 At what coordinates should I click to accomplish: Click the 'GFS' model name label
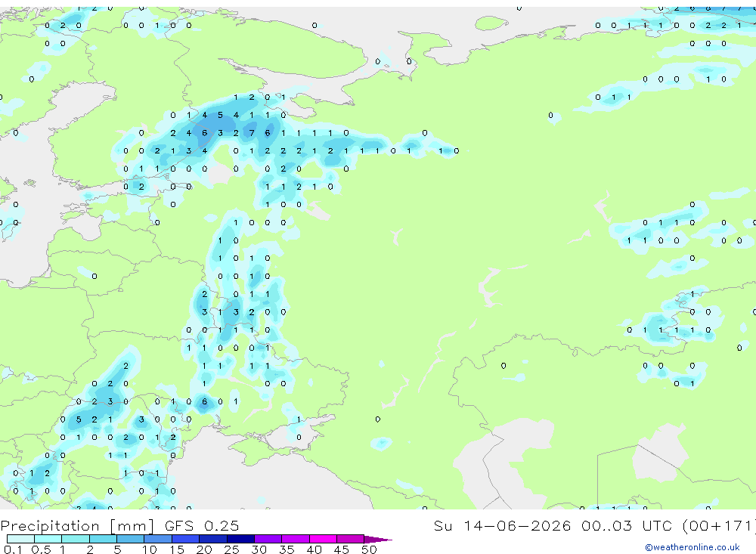179,526
